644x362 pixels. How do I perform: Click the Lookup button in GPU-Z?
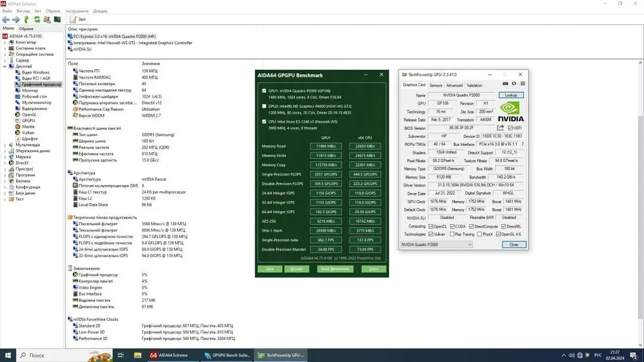click(x=511, y=95)
